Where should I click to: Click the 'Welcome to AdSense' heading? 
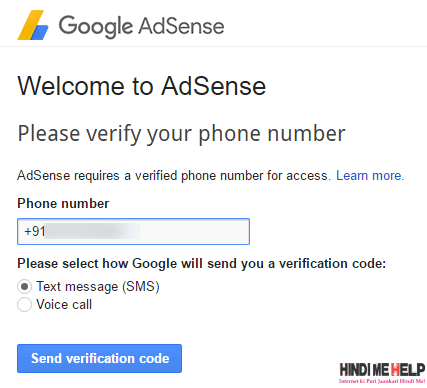click(x=142, y=86)
